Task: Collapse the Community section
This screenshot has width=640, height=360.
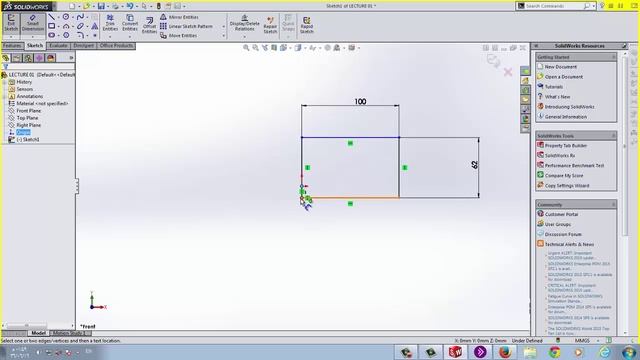Action: tap(613, 204)
